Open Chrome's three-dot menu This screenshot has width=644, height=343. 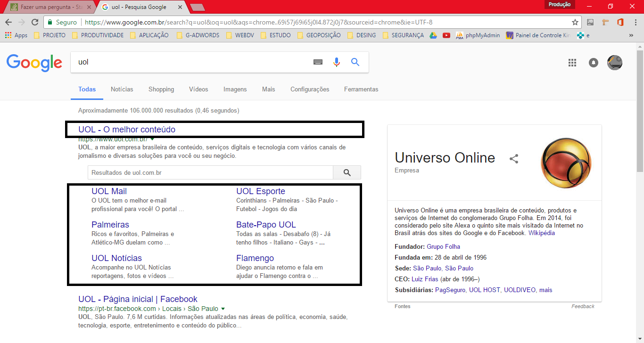coord(636,22)
